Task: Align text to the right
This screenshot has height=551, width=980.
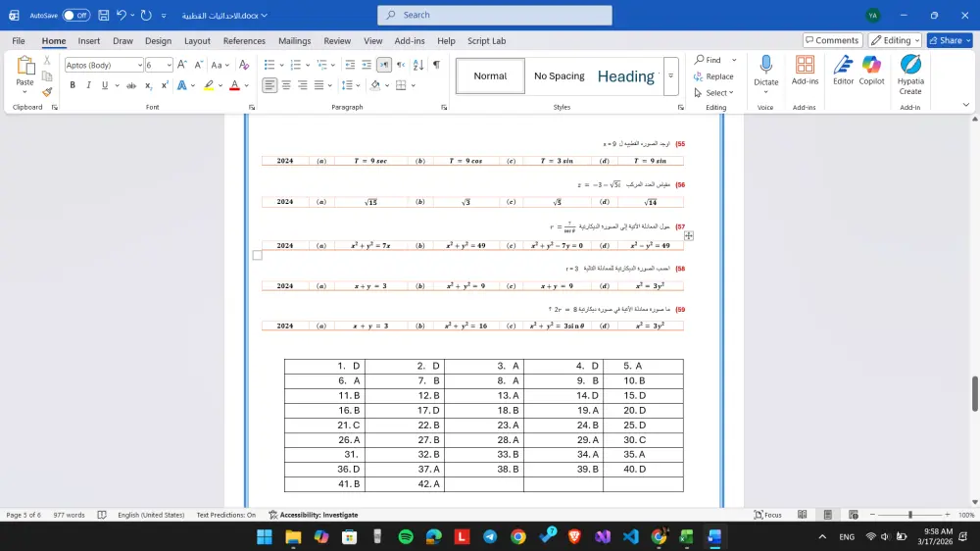Action: pyautogui.click(x=303, y=85)
